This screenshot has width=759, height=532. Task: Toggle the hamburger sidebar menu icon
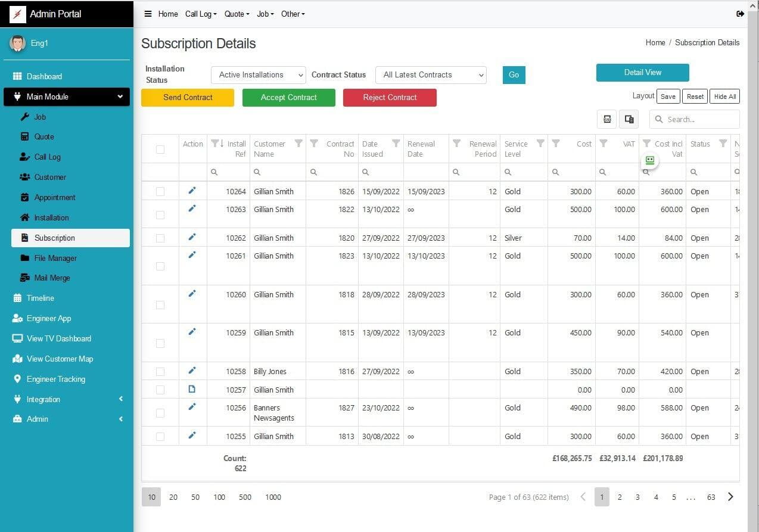click(148, 14)
